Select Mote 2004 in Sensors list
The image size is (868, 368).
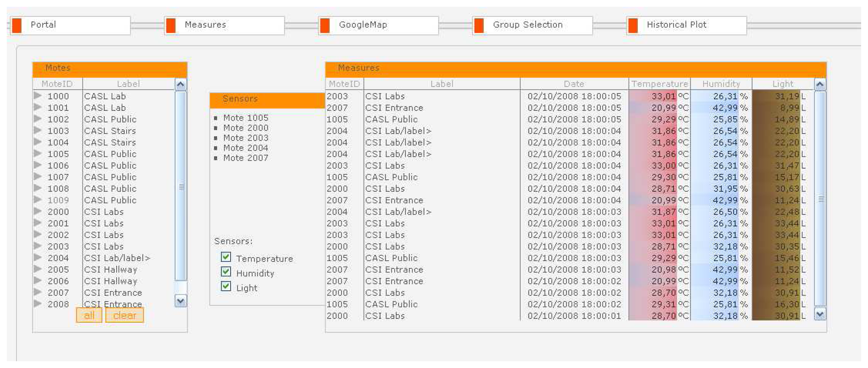pyautogui.click(x=245, y=148)
